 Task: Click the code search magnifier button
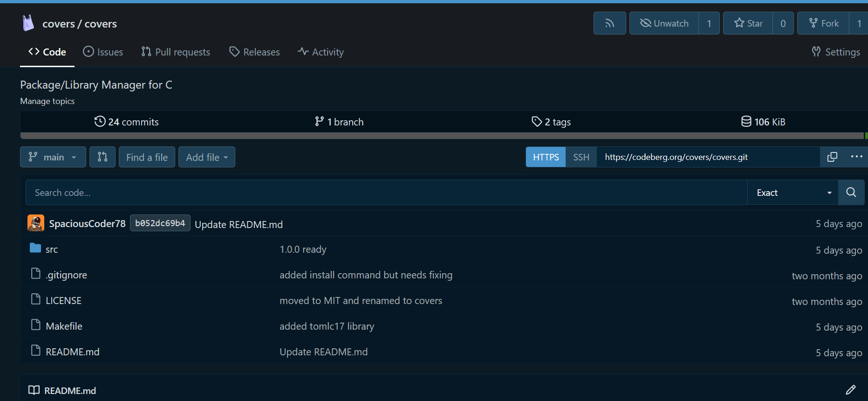pyautogui.click(x=851, y=193)
